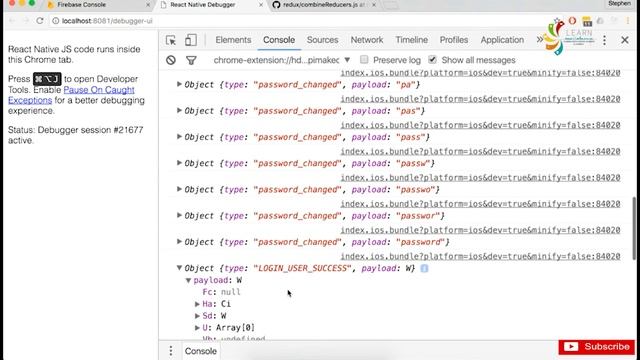Switch to the Timeline tab
The image size is (640, 360).
(411, 40)
